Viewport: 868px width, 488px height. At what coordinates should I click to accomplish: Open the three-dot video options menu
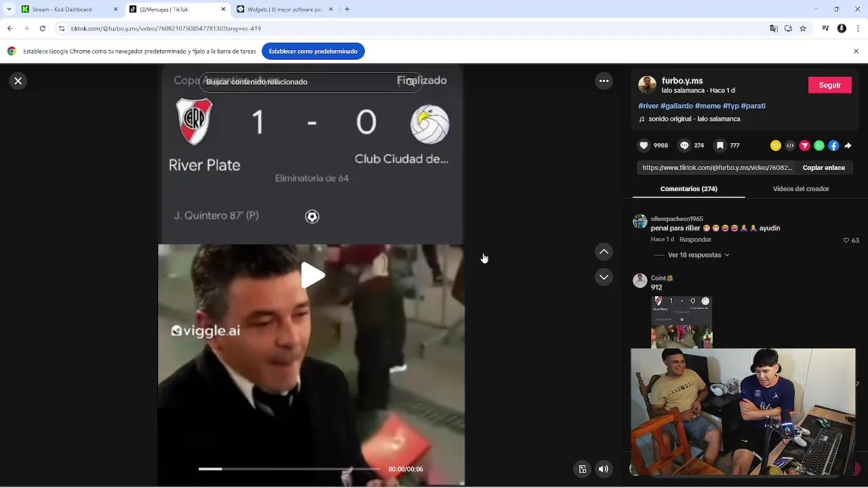click(604, 81)
